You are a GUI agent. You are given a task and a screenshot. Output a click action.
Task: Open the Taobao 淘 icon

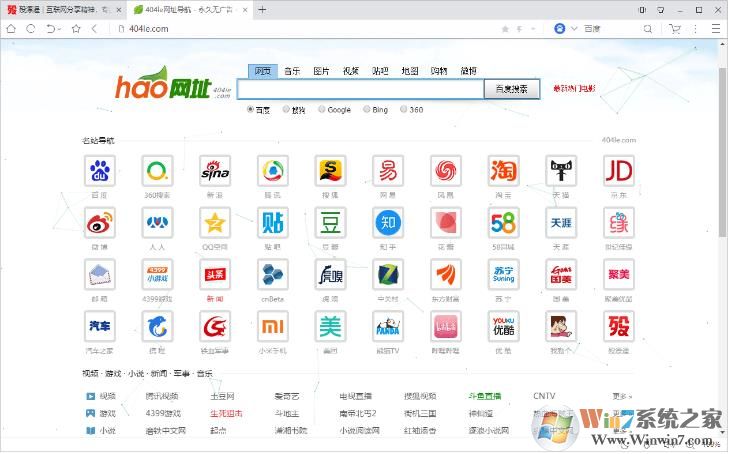point(504,171)
